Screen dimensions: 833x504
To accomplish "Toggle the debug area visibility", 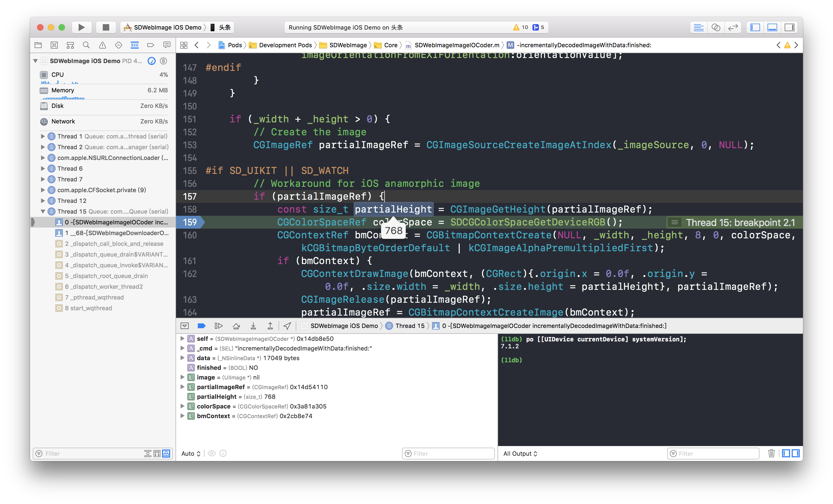I will (772, 27).
